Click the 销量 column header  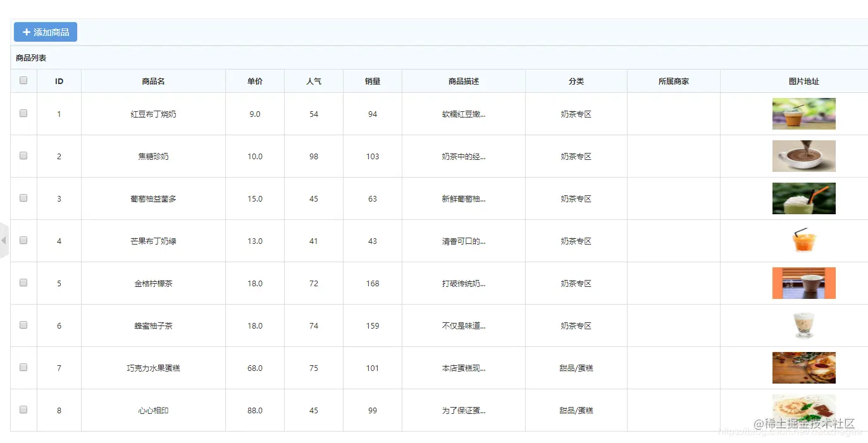(372, 80)
